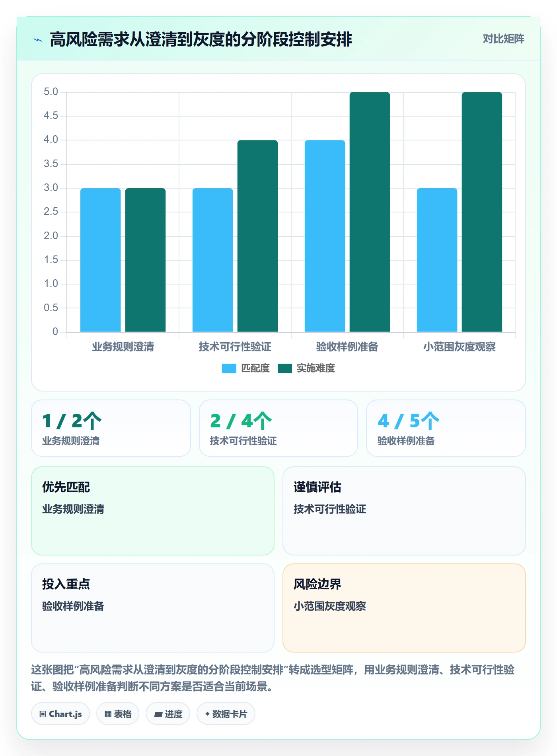Select the 4 / 5个 验收样例准备 stat card
Viewport: 557px width, 756px height.
point(446,428)
